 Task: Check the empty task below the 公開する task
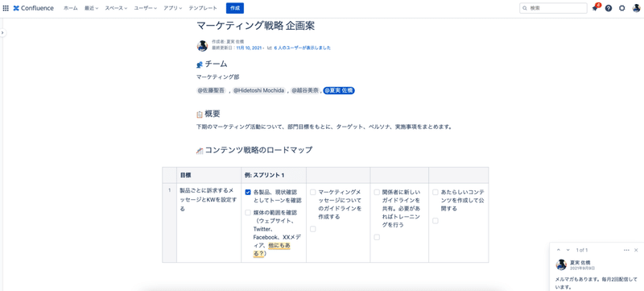(x=436, y=221)
